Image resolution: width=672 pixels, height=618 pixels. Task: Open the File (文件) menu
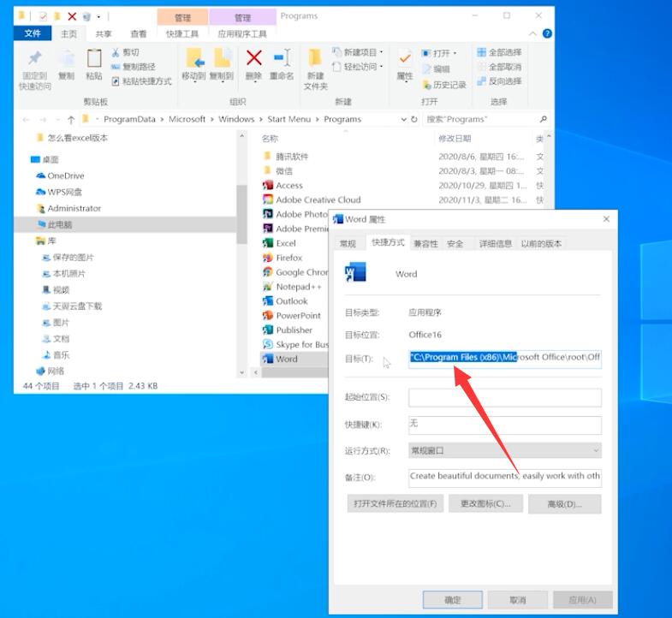click(x=33, y=33)
